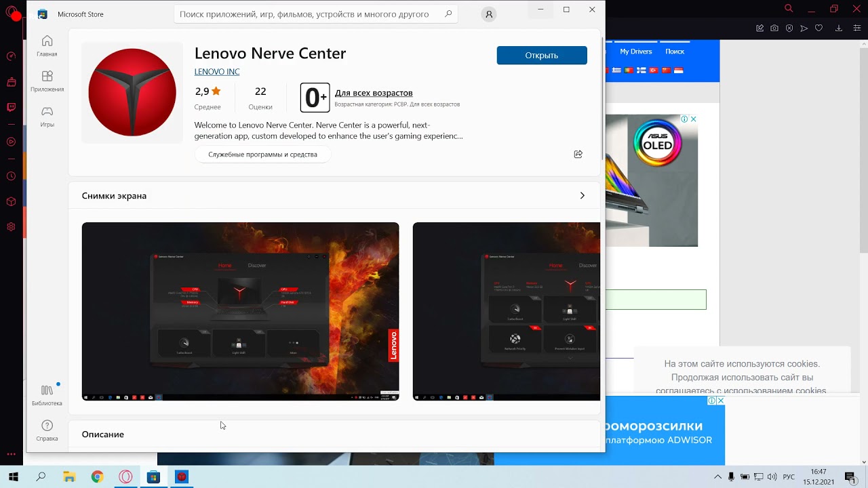Open the My Drivers tab on the website
Image resolution: width=868 pixels, height=488 pixels.
(636, 52)
